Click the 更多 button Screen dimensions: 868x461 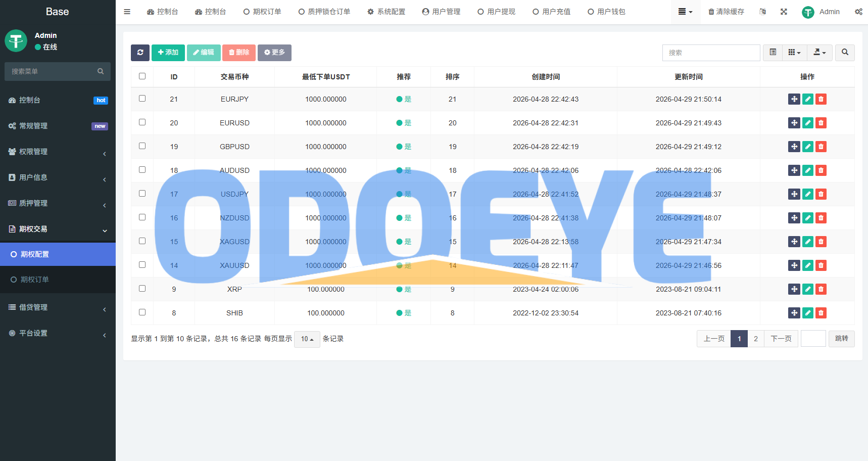[274, 53]
